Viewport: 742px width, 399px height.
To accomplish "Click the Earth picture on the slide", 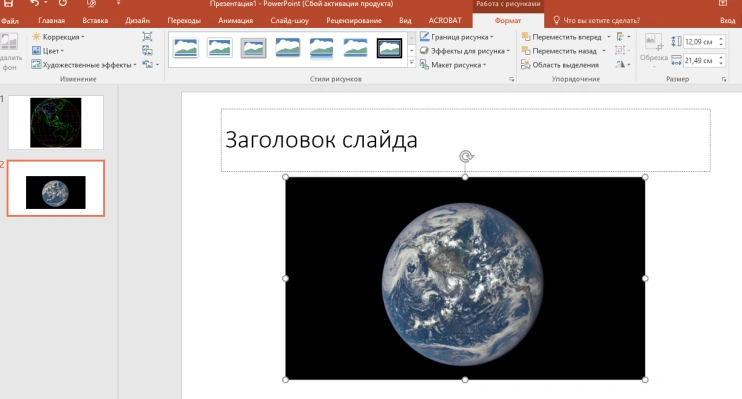I will click(x=465, y=278).
